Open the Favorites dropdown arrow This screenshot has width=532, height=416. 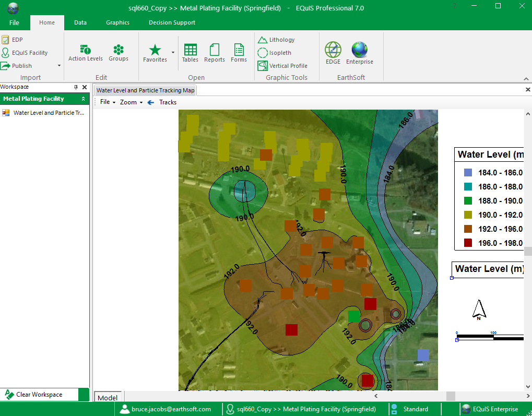click(x=173, y=52)
